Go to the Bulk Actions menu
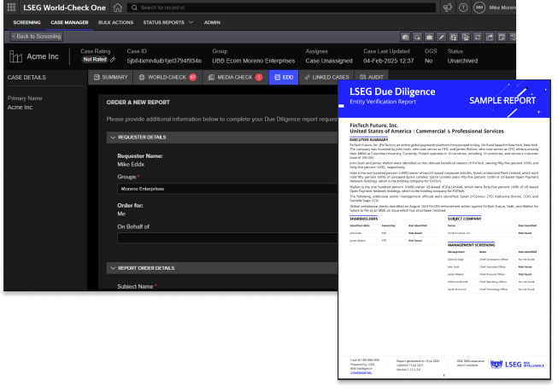Screen dimensions: 558x392 click(x=114, y=22)
